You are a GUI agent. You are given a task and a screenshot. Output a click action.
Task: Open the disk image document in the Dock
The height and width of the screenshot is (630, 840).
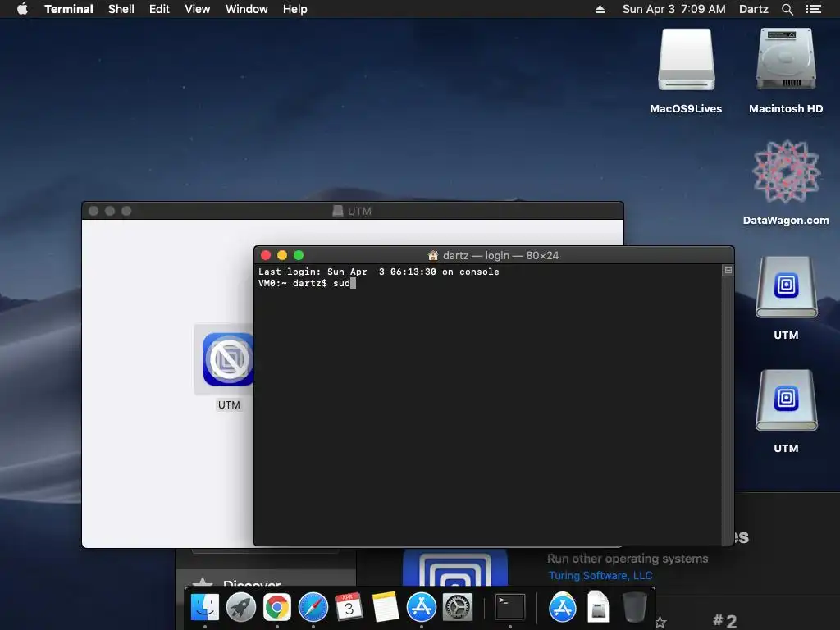[598, 607]
